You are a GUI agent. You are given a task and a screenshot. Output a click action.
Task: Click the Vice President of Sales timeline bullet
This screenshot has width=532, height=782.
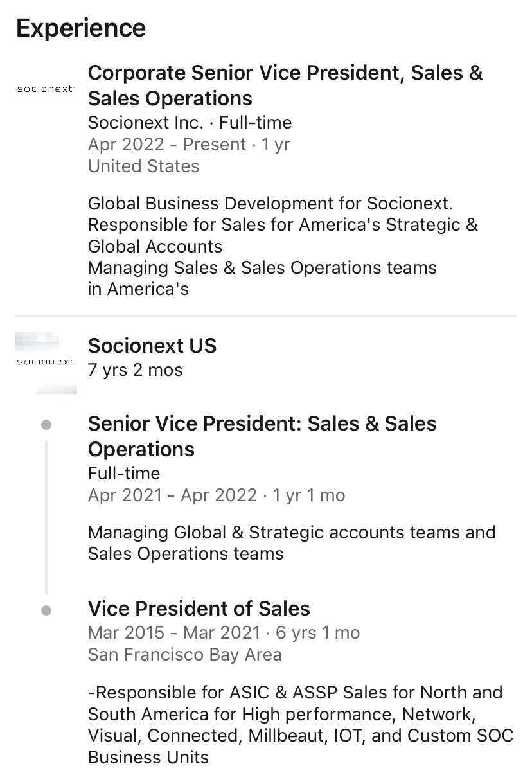click(x=46, y=610)
